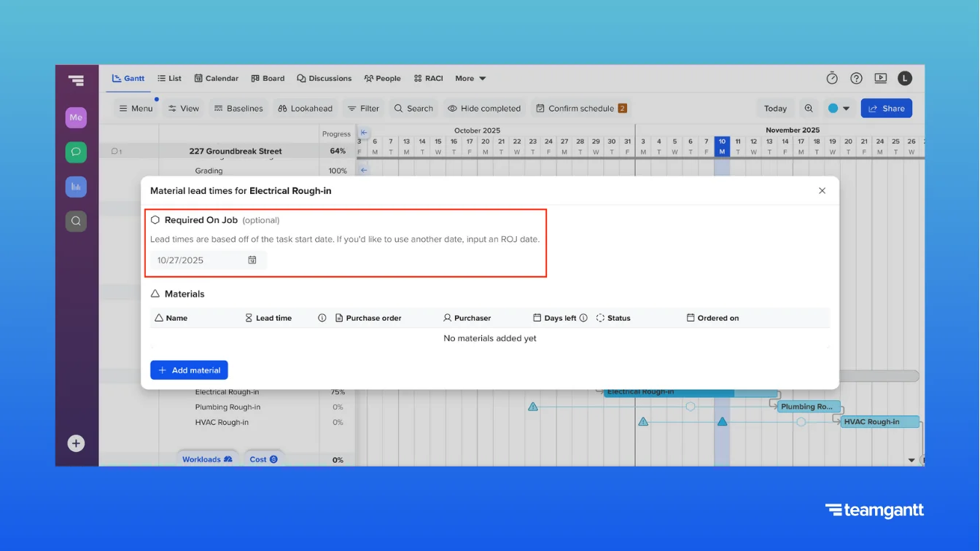This screenshot has width=980, height=551.
Task: Open the RACI tab
Action: 429,78
